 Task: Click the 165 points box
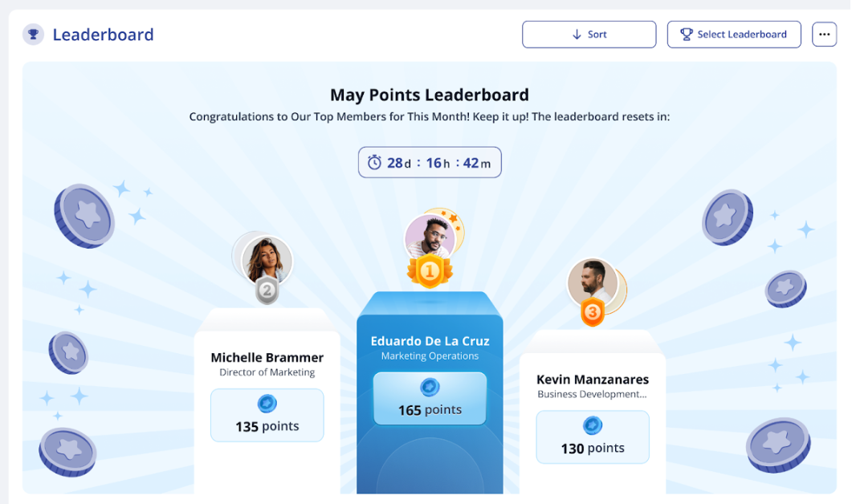pyautogui.click(x=430, y=399)
